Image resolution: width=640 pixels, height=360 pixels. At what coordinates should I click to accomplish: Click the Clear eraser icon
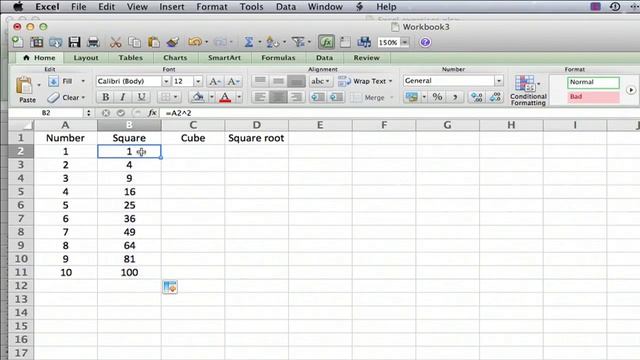[x=53, y=98]
